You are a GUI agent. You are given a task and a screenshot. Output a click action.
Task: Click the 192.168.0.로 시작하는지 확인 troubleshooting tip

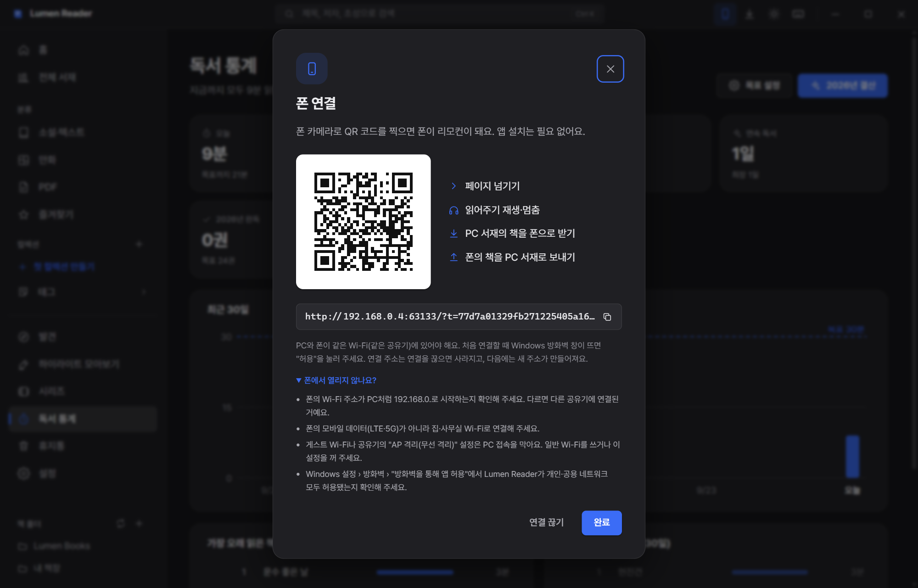point(462,406)
